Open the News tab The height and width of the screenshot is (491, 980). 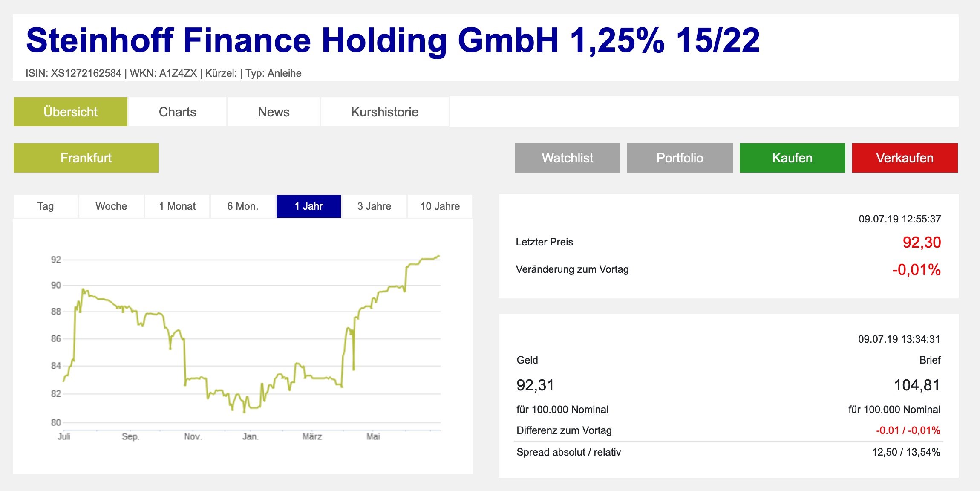pyautogui.click(x=273, y=112)
